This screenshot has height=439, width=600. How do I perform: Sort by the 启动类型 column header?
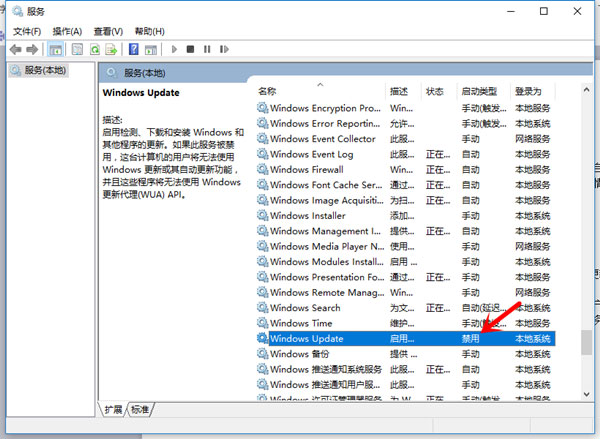(479, 91)
